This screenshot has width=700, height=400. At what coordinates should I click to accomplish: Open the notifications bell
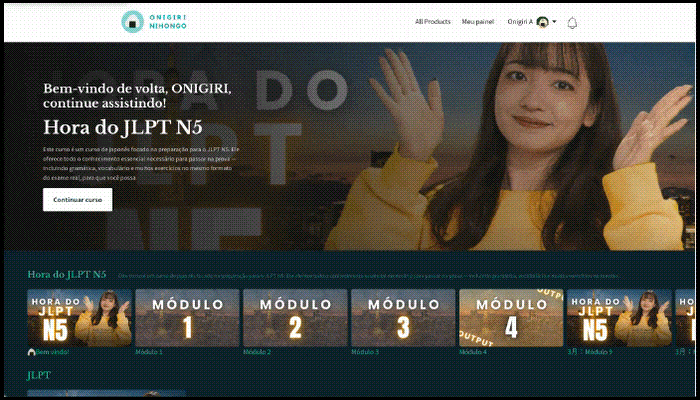coord(572,23)
